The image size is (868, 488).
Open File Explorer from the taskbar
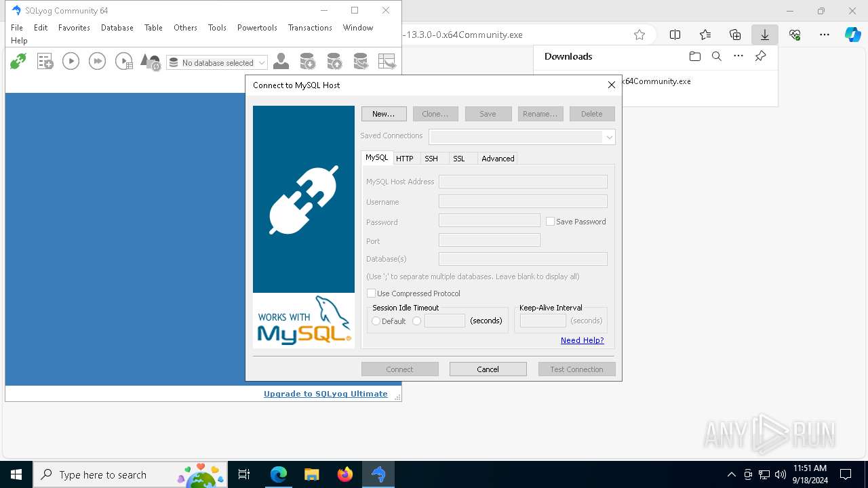311,474
